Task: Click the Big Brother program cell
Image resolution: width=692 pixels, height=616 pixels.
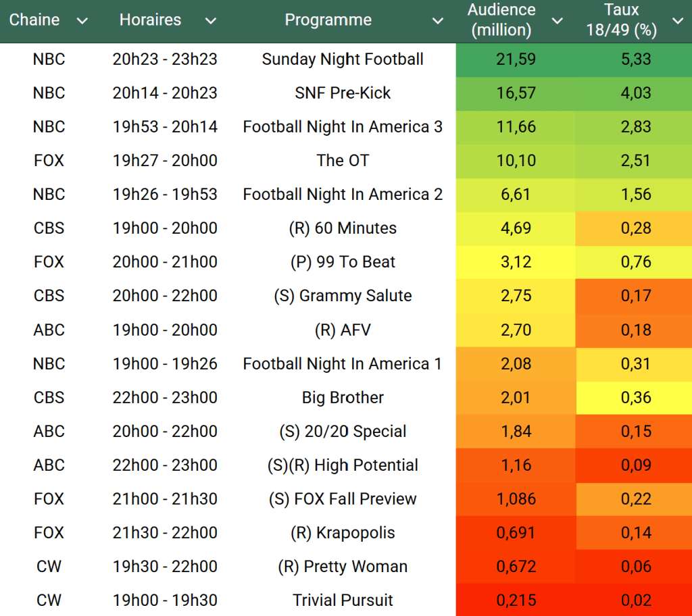Action: pyautogui.click(x=343, y=397)
